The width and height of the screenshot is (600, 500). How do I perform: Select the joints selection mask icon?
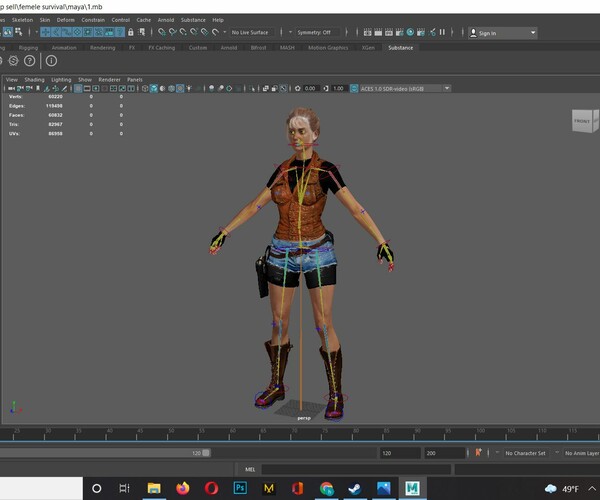click(x=56, y=33)
